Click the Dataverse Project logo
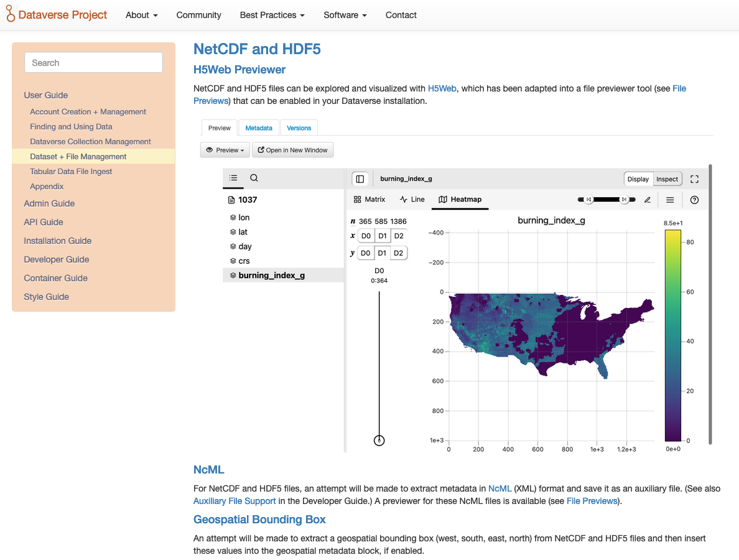The width and height of the screenshot is (739, 560). click(x=57, y=15)
